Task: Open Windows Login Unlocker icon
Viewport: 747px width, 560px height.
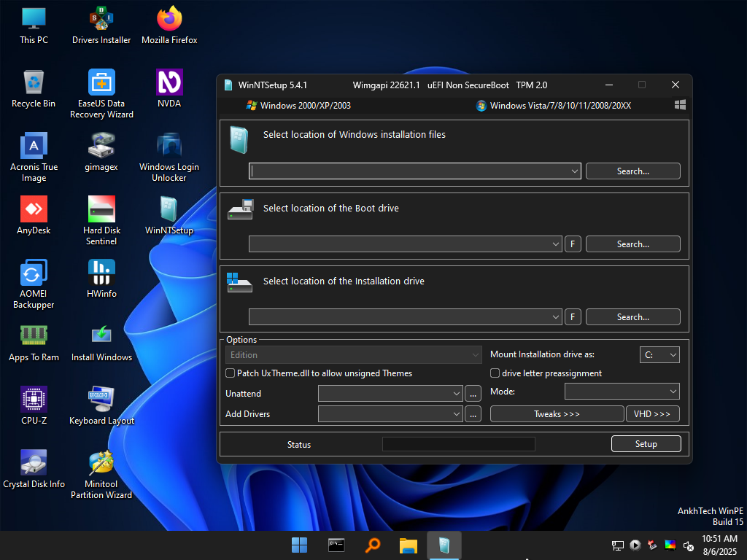Action: pos(169,146)
